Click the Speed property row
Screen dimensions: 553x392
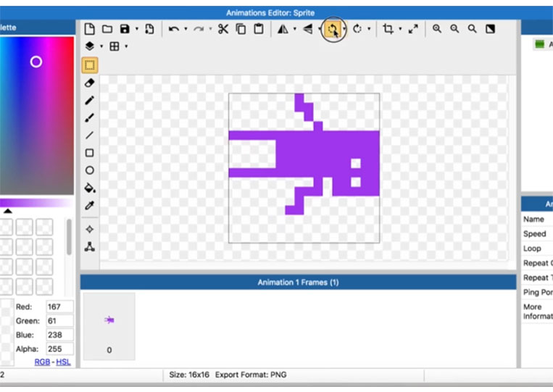(537, 234)
